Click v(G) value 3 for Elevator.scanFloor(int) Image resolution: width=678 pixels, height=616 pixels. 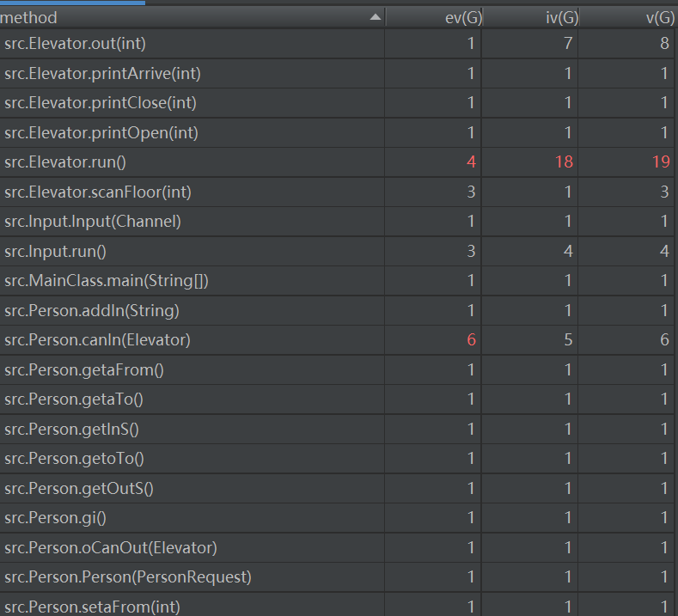664,192
